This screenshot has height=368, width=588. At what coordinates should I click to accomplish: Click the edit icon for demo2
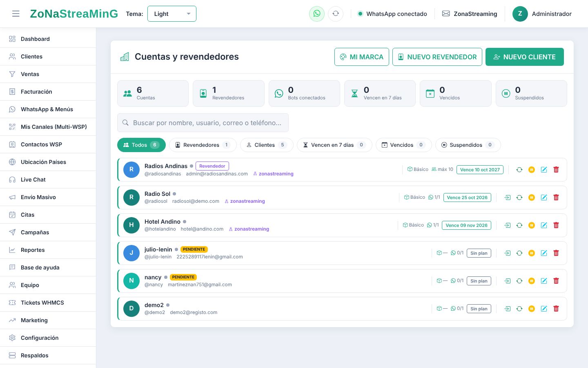pos(544,309)
